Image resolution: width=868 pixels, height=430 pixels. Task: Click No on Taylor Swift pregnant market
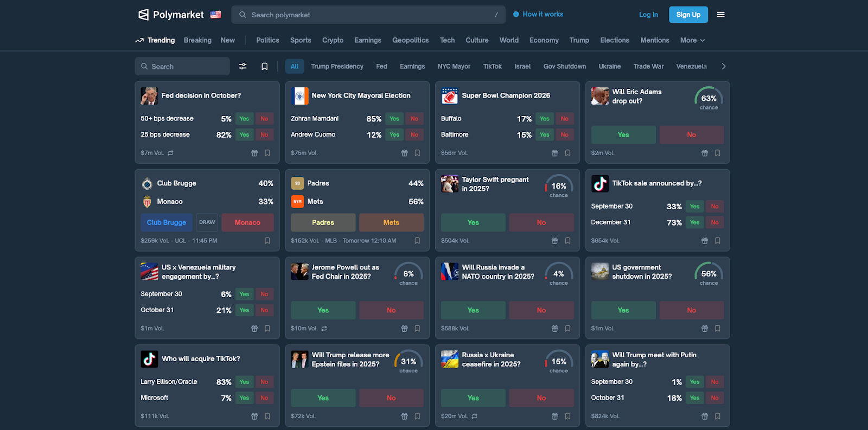(x=541, y=222)
